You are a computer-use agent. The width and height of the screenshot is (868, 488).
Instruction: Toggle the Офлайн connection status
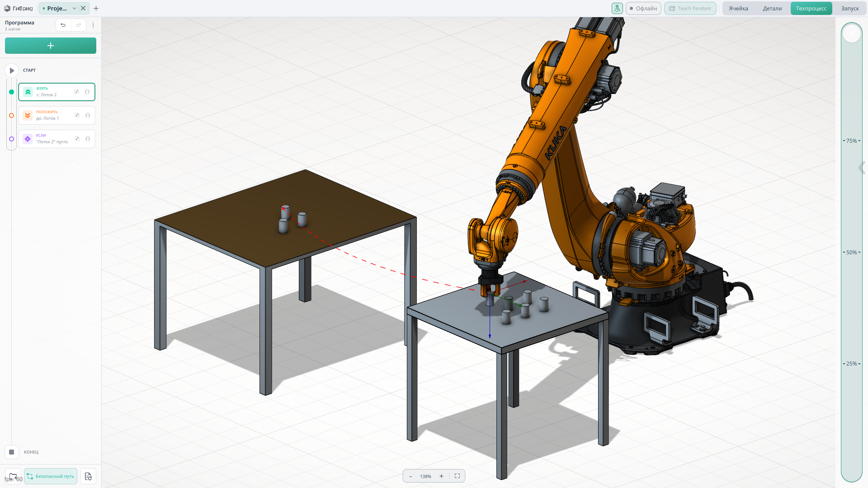(x=643, y=8)
